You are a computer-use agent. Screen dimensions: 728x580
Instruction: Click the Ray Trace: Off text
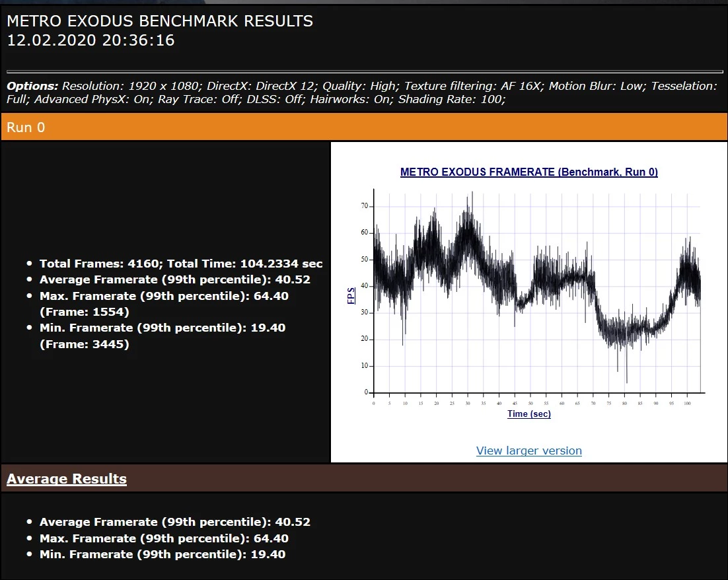[200, 99]
